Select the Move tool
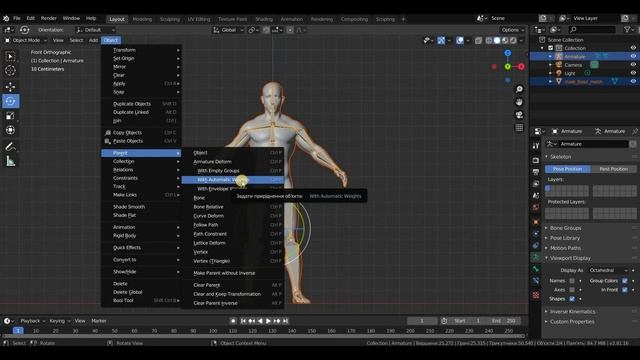This screenshot has width=640, height=360. pos(10,87)
